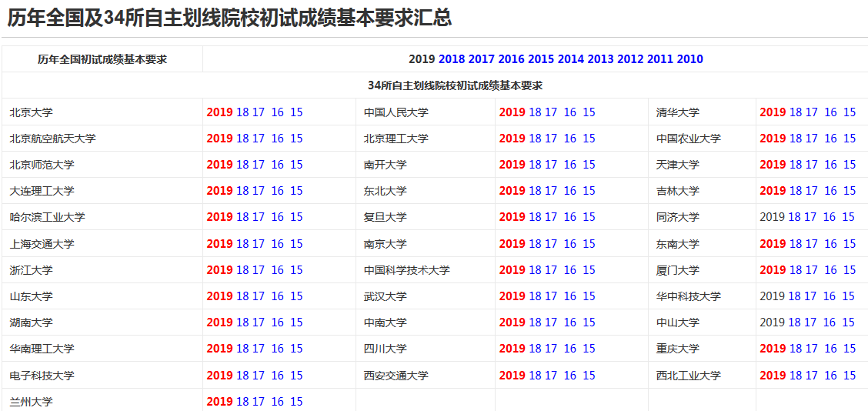
Task: Click 17 link for 中山大学
Action: 810,322
